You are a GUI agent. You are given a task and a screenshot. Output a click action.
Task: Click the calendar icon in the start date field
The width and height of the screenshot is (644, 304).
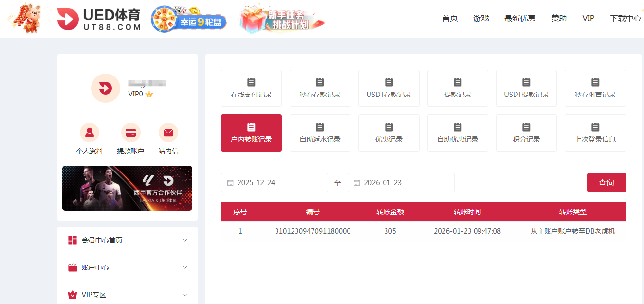231,182
